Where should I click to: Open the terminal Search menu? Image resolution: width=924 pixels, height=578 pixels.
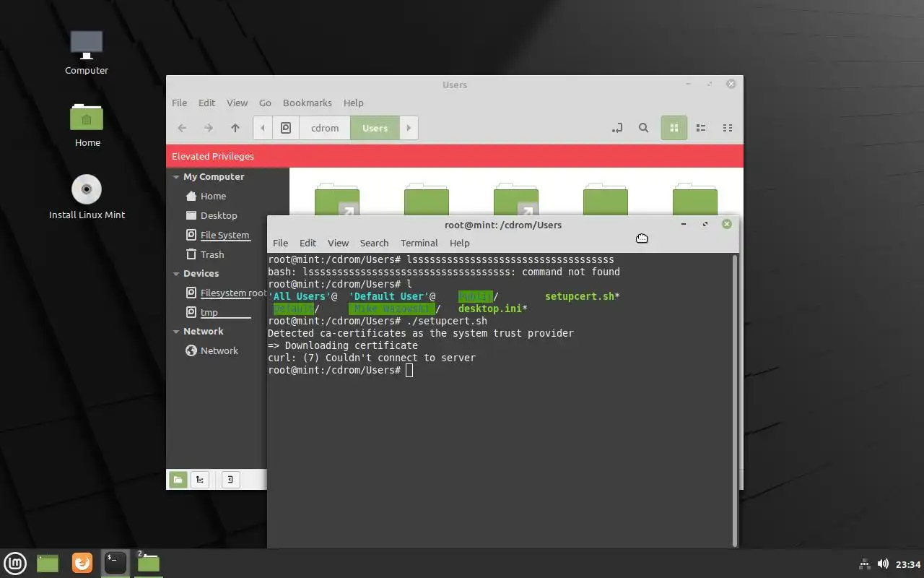pyautogui.click(x=375, y=243)
